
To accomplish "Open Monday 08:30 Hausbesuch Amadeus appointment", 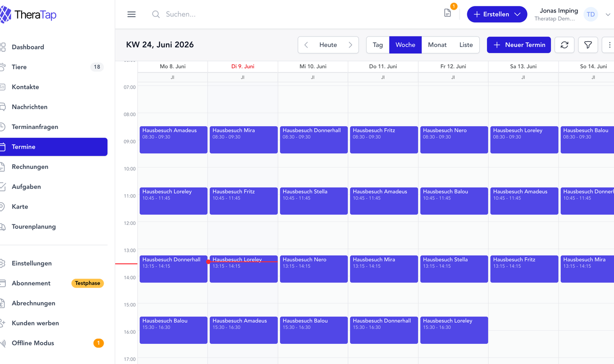I will (x=173, y=140).
